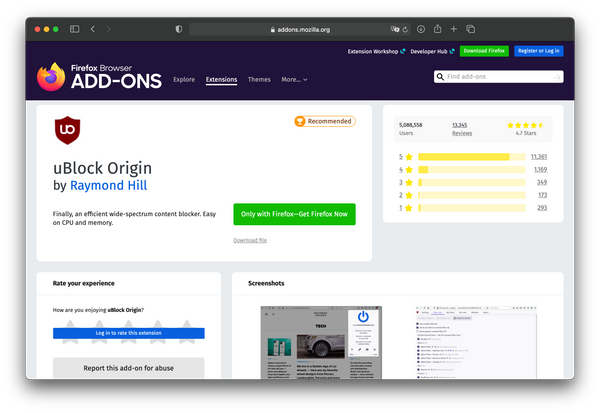Open the More... dropdown menu
The image size is (600, 413).
click(294, 80)
